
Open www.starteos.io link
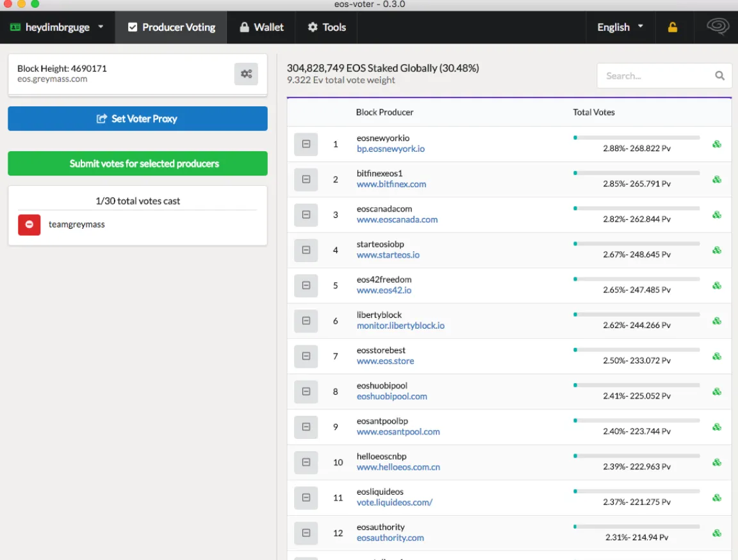[x=388, y=254]
